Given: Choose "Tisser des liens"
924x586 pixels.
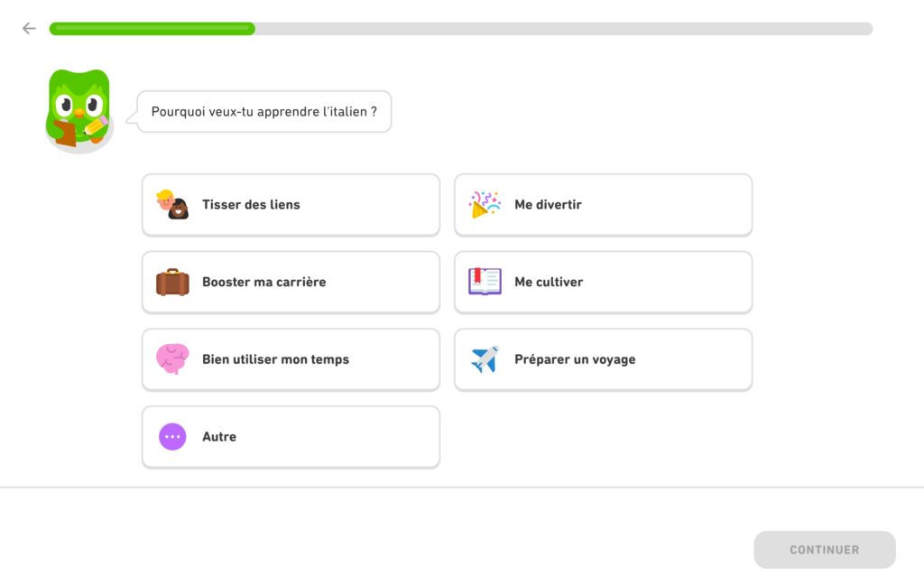Looking at the screenshot, I should [x=291, y=205].
